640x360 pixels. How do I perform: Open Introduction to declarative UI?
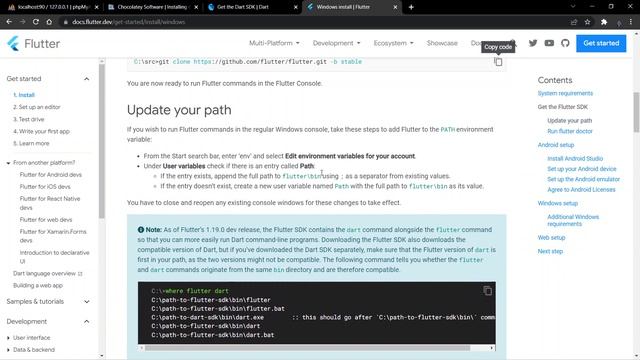54,257
